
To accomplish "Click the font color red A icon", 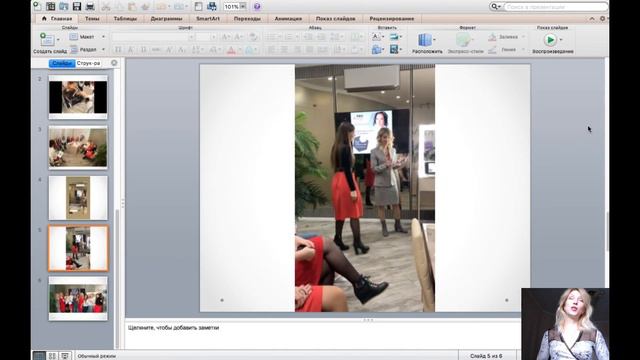I will click(x=231, y=50).
